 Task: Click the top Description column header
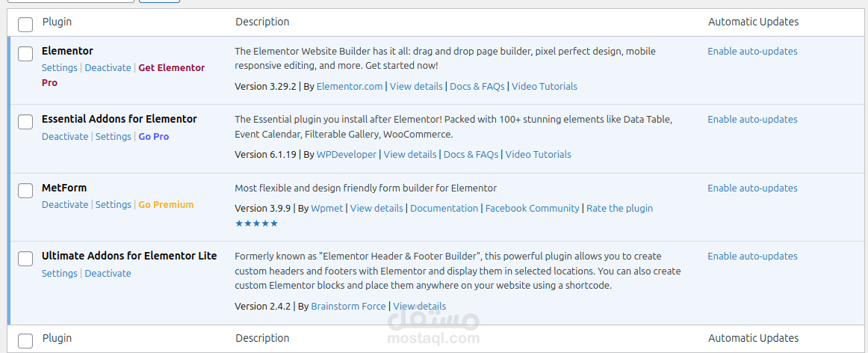pos(262,22)
